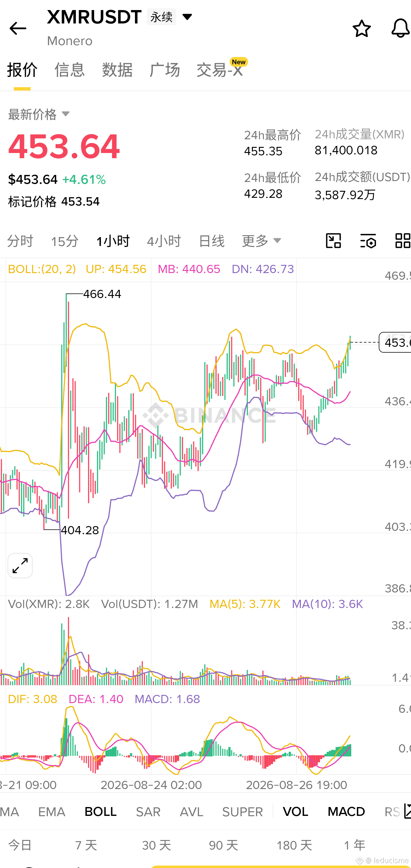Select the 30 天 performance range
Viewport: 411px width, 868px height.
(156, 845)
